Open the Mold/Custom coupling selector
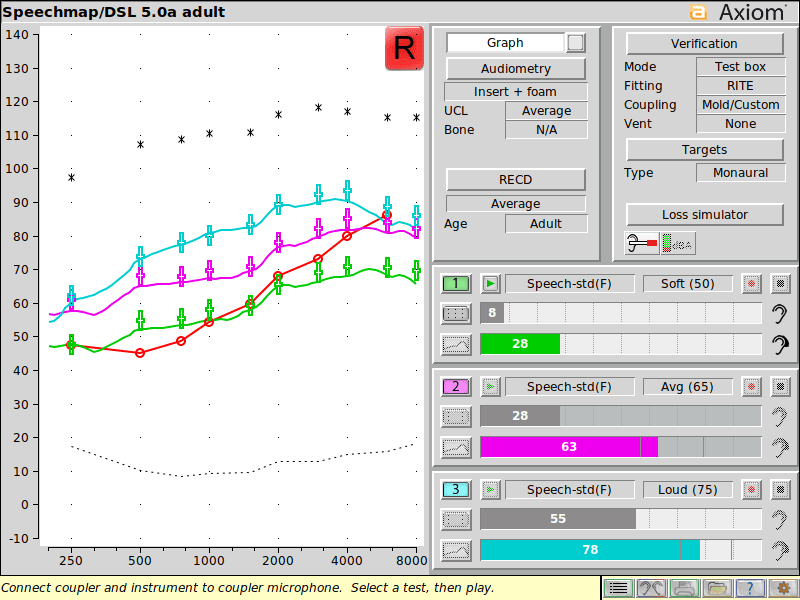The width and height of the screenshot is (800, 600). point(740,105)
